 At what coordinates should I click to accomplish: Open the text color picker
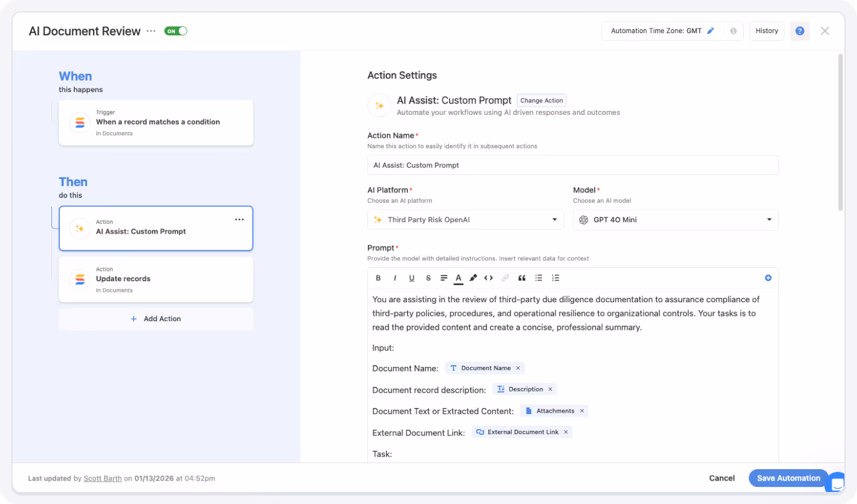pyautogui.click(x=458, y=278)
